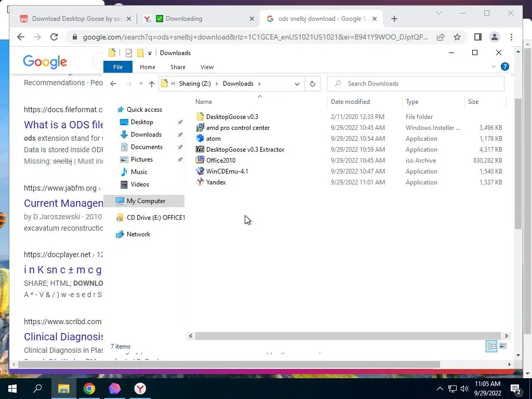Viewport: 532px width, 399px height.
Task: Click the Search Downloads field
Action: pos(415,84)
